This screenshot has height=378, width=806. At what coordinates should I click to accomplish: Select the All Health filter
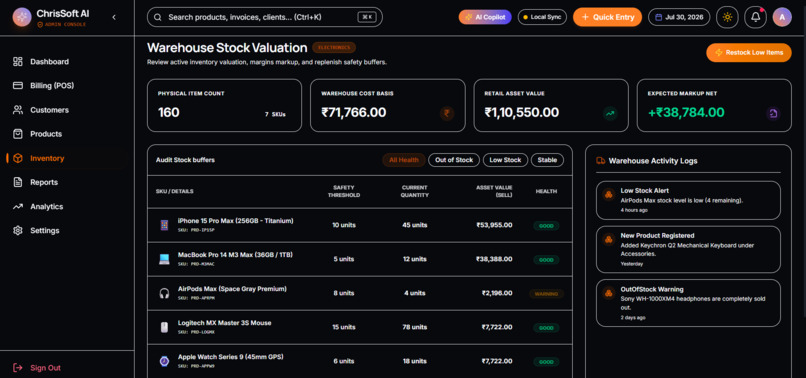pos(404,160)
